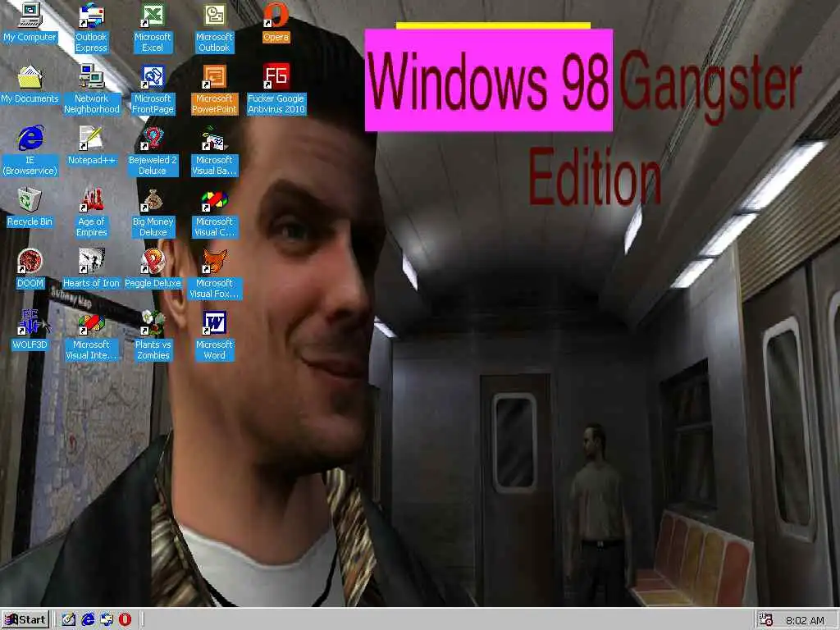Open the Start menu button
840x630 pixels.
(x=25, y=620)
